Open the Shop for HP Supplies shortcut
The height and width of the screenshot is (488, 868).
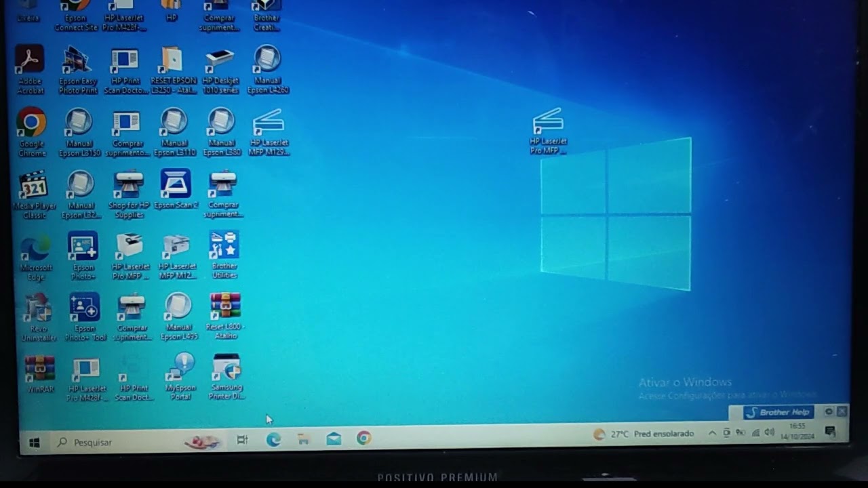pyautogui.click(x=129, y=194)
